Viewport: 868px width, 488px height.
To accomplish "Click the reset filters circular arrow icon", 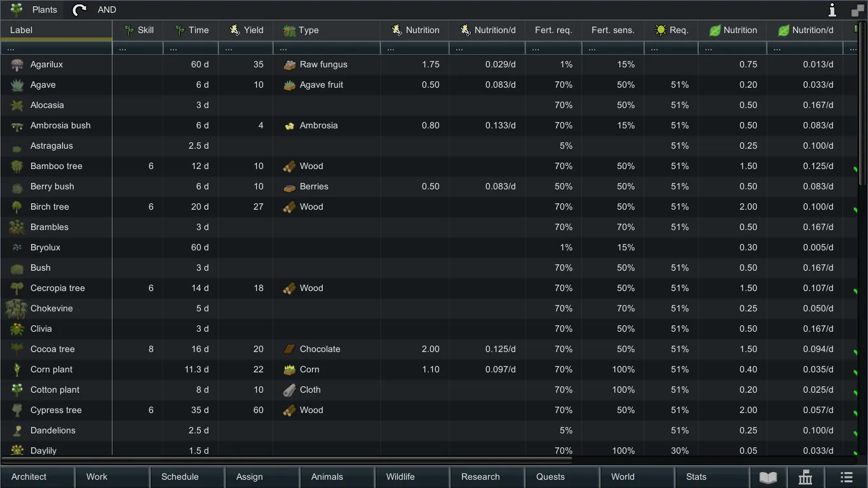I will [x=79, y=10].
